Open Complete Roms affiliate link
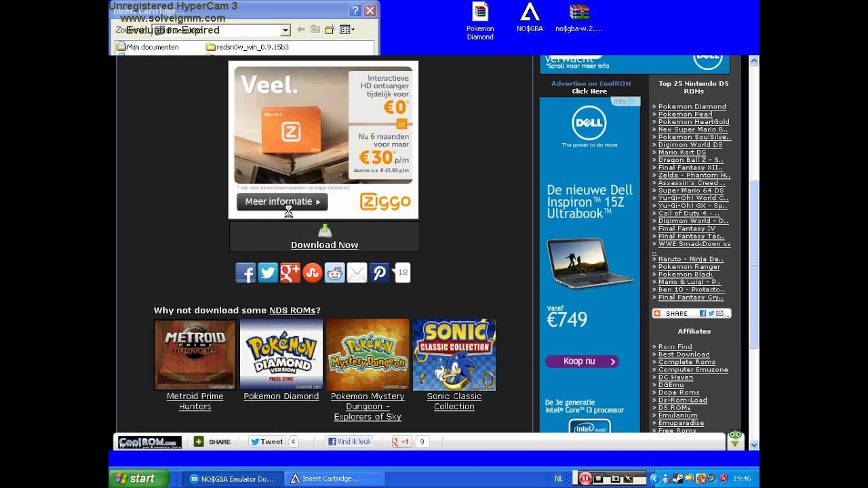Viewport: 868px width, 488px height. [686, 361]
